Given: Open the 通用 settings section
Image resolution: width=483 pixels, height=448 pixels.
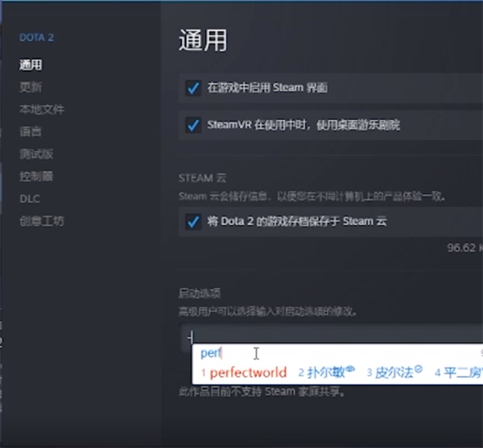Looking at the screenshot, I should [31, 65].
